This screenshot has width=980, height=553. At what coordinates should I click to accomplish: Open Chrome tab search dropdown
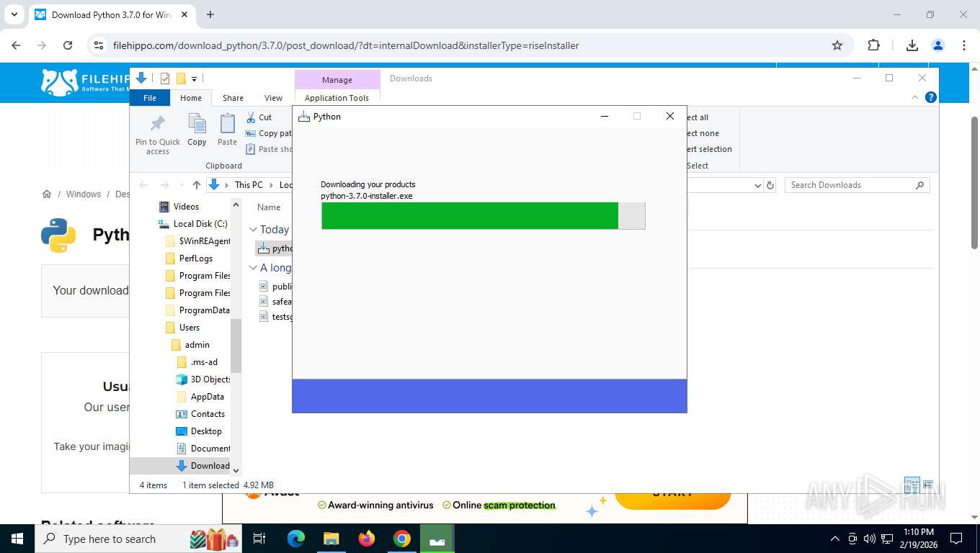14,14
